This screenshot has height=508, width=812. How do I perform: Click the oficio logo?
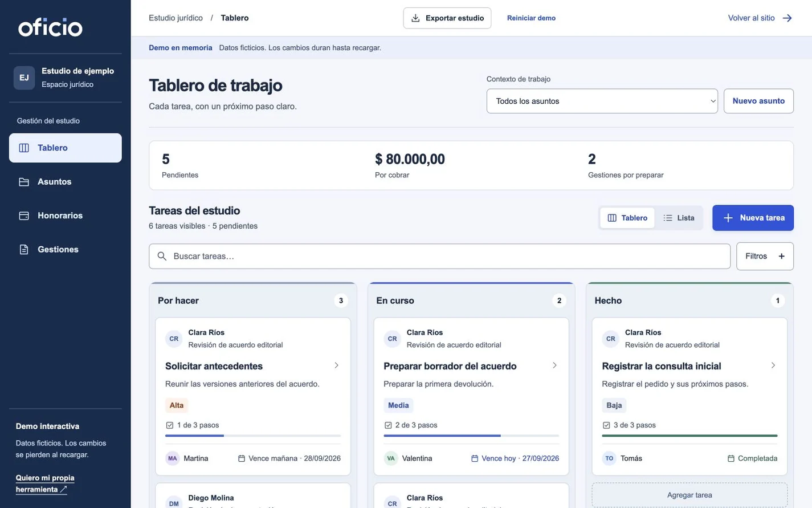[x=50, y=27]
